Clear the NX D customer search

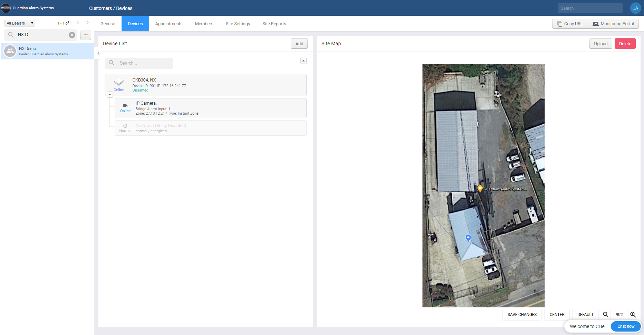[x=72, y=35]
